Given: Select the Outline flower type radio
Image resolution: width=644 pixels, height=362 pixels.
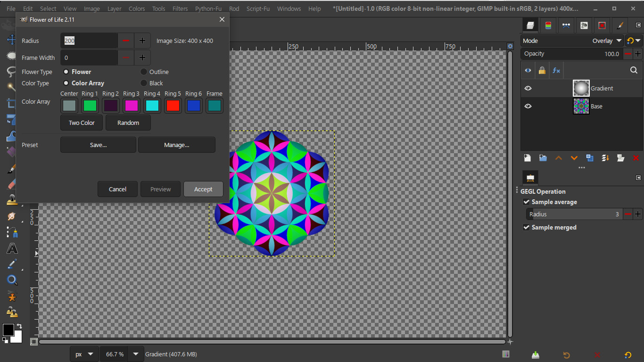Looking at the screenshot, I should (144, 72).
